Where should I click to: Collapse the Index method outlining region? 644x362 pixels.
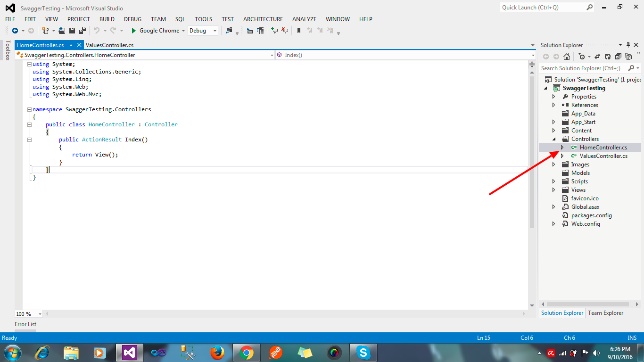pyautogui.click(x=29, y=140)
